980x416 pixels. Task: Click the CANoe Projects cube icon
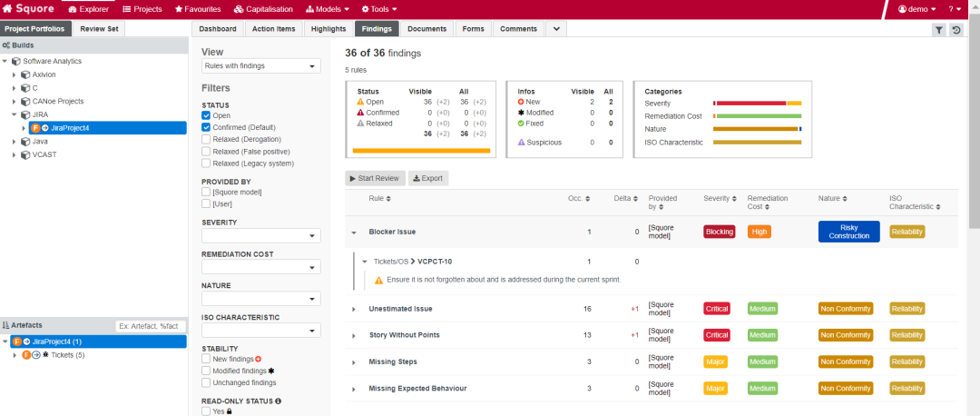pyautogui.click(x=25, y=102)
